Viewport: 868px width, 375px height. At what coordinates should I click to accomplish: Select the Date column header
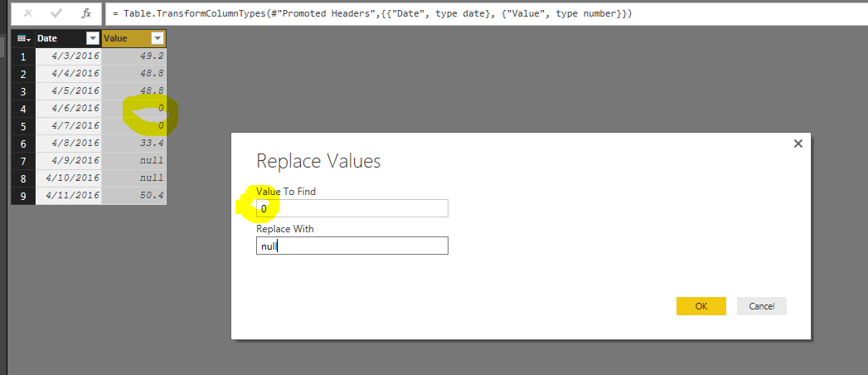tap(68, 38)
